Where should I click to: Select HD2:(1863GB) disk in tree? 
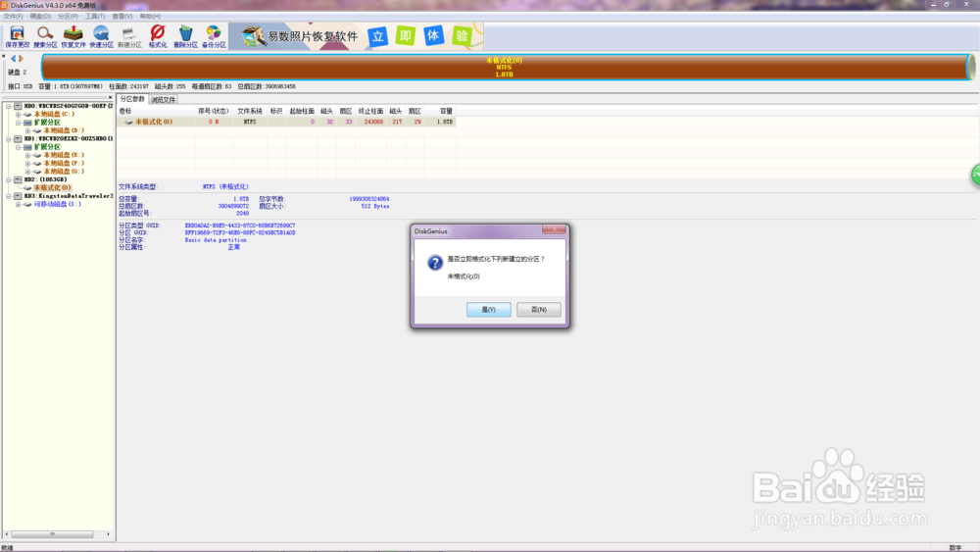click(45, 179)
